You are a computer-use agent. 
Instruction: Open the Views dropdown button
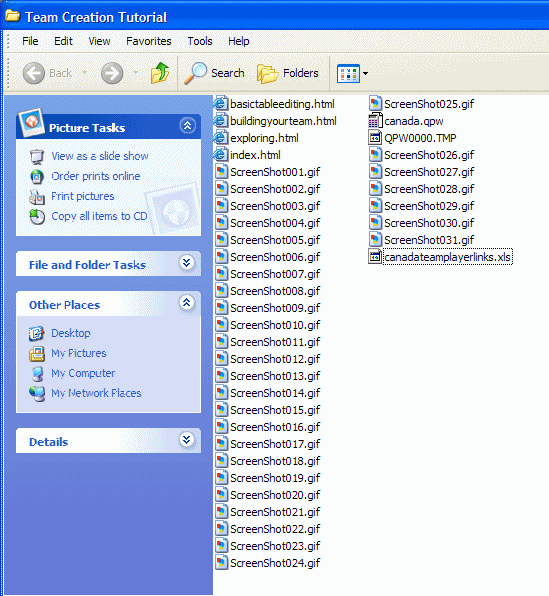(352, 73)
